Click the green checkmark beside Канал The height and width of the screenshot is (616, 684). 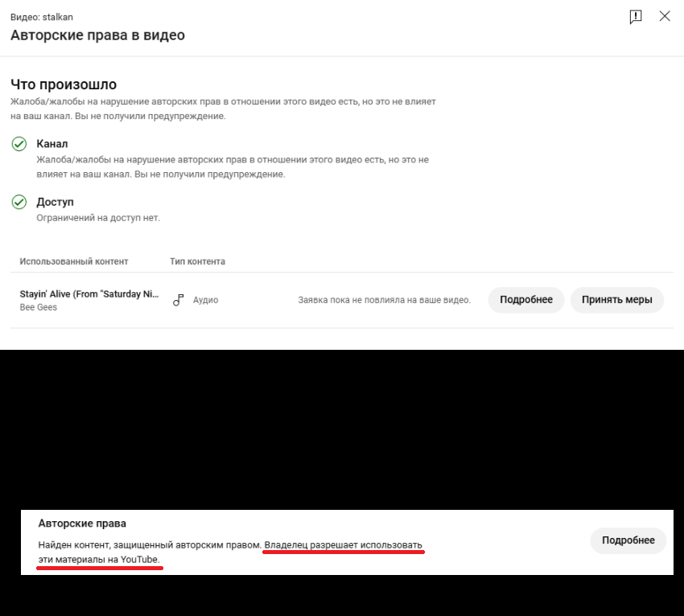click(x=19, y=144)
